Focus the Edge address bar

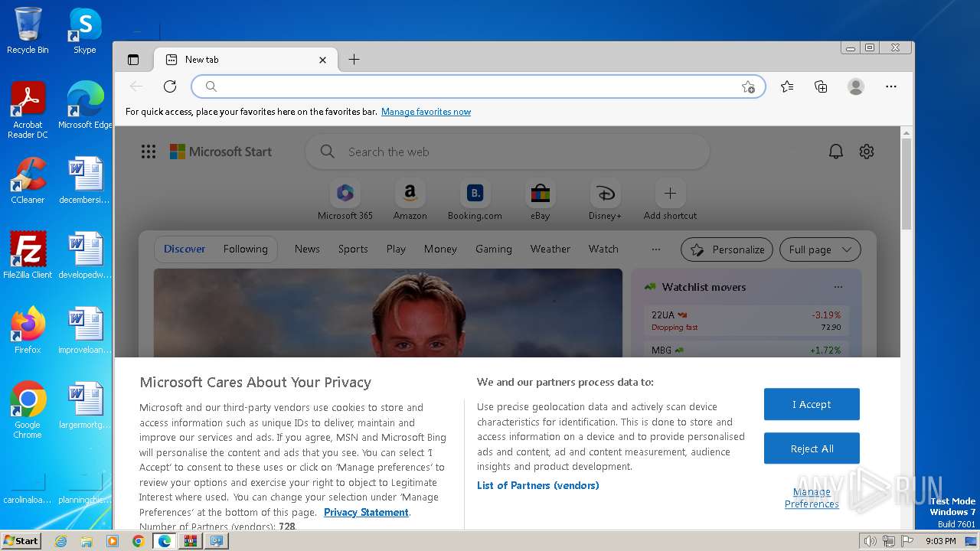479,86
